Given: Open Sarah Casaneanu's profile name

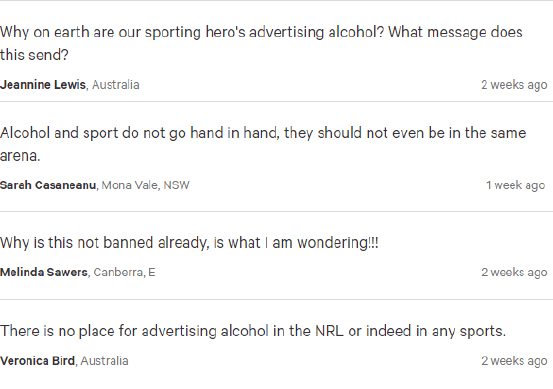Looking at the screenshot, I should [x=48, y=185].
